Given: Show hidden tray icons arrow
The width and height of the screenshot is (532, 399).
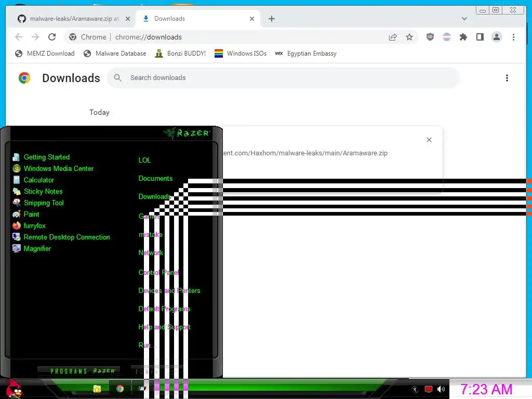Looking at the screenshot, I should [415, 390].
